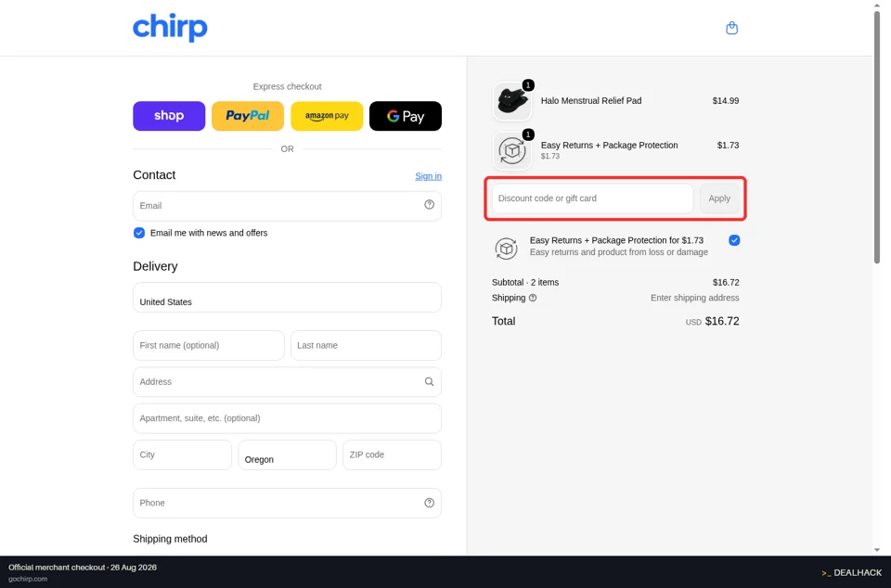Open the United States country dropdown
This screenshot has height=588, width=891.
coord(287,298)
